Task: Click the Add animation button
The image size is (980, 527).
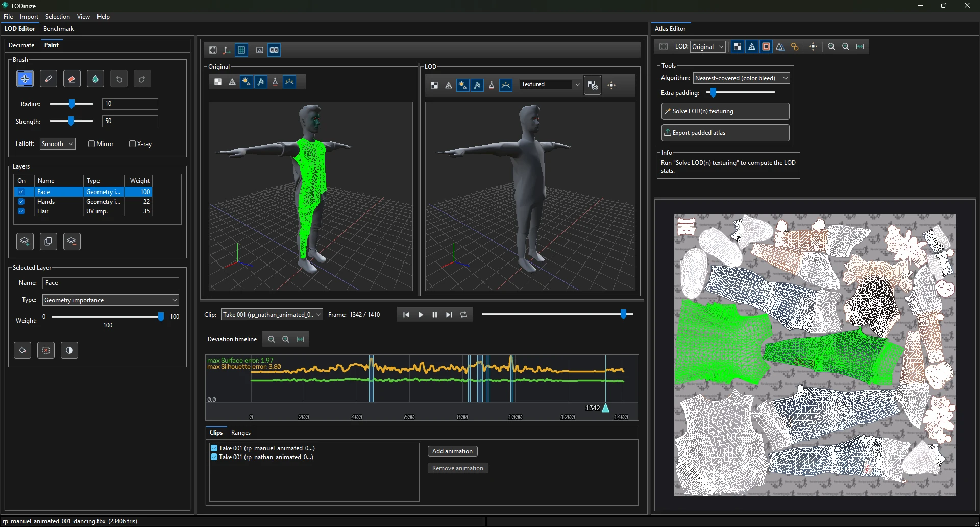Action: click(452, 451)
